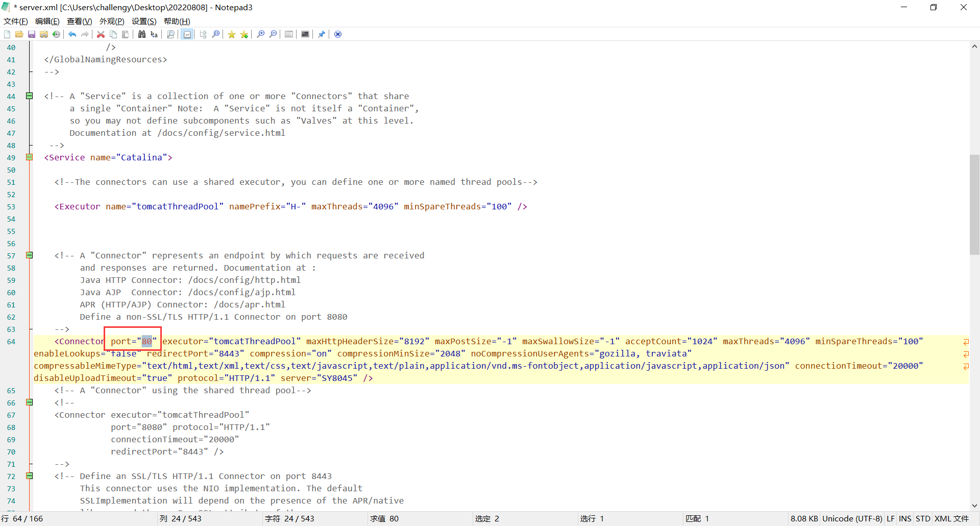Click the LF line ending indicator
Screen dimensions: 980x526
891,519
